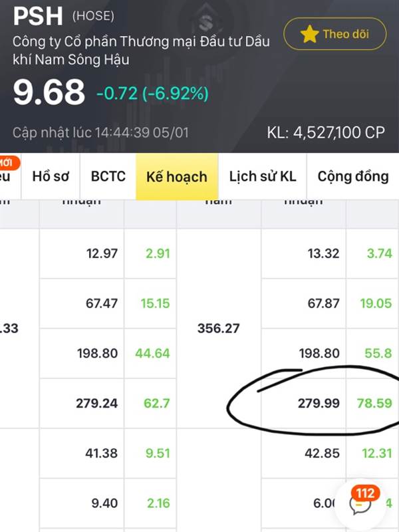
Task: Tap the yellow star icon in Theo dõi
Action: [309, 34]
